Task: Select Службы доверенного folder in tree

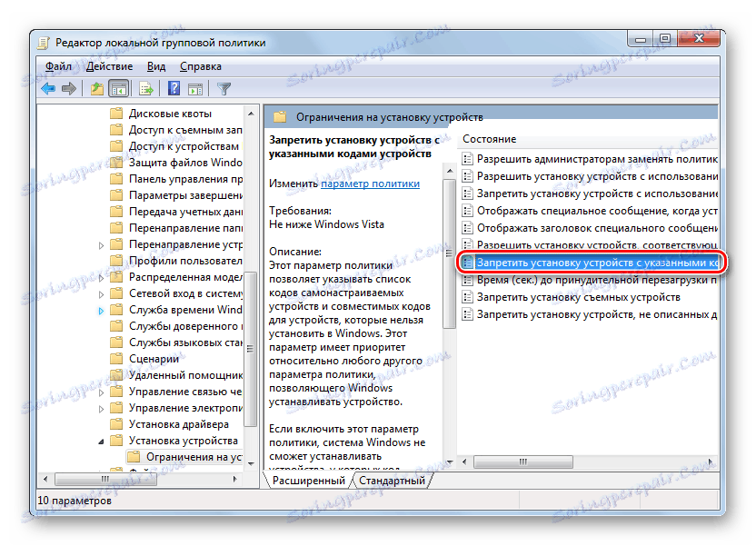Action: pyautogui.click(x=185, y=326)
